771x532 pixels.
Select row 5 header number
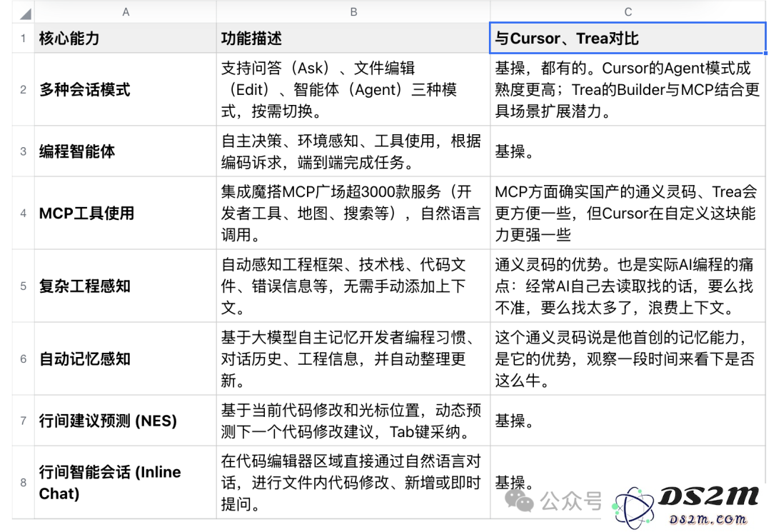tap(23, 286)
